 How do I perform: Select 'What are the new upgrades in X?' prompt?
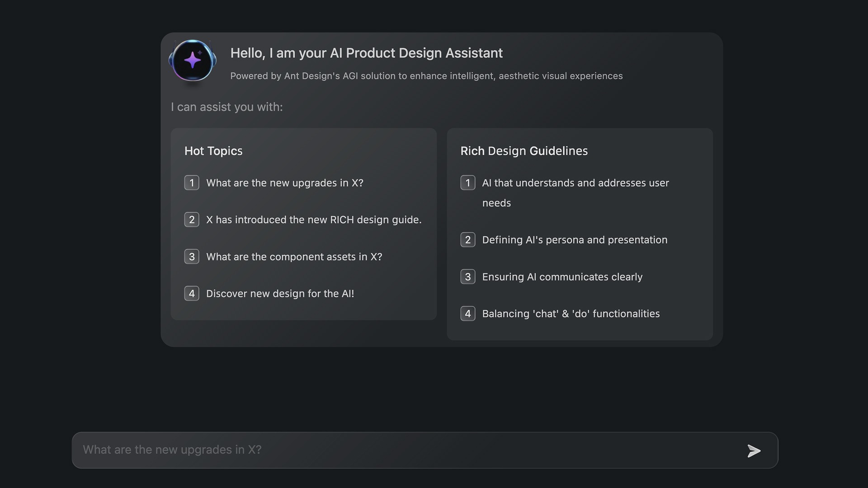[x=285, y=183]
